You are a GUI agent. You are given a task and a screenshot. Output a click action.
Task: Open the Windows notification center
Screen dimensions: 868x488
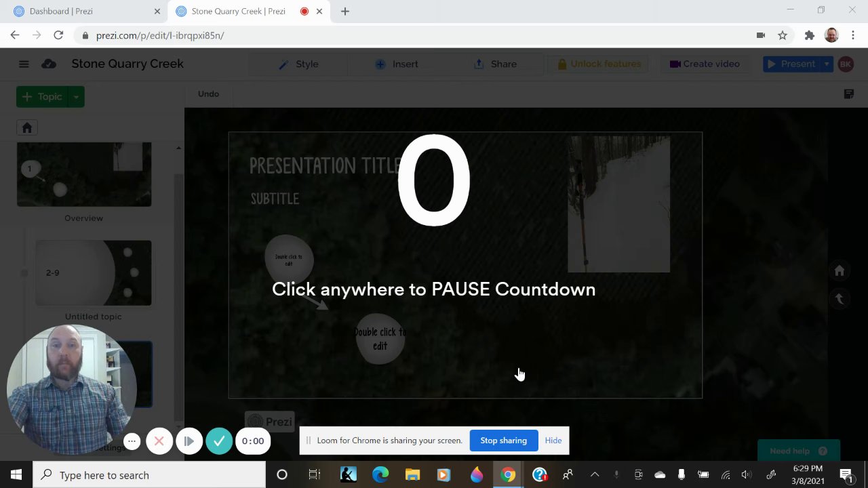(x=846, y=475)
